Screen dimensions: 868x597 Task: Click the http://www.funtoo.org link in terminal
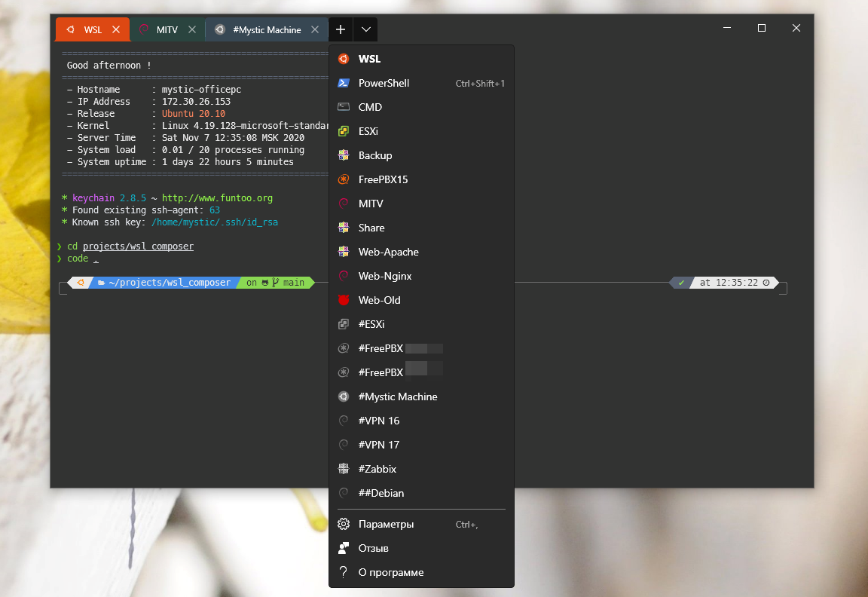point(217,197)
